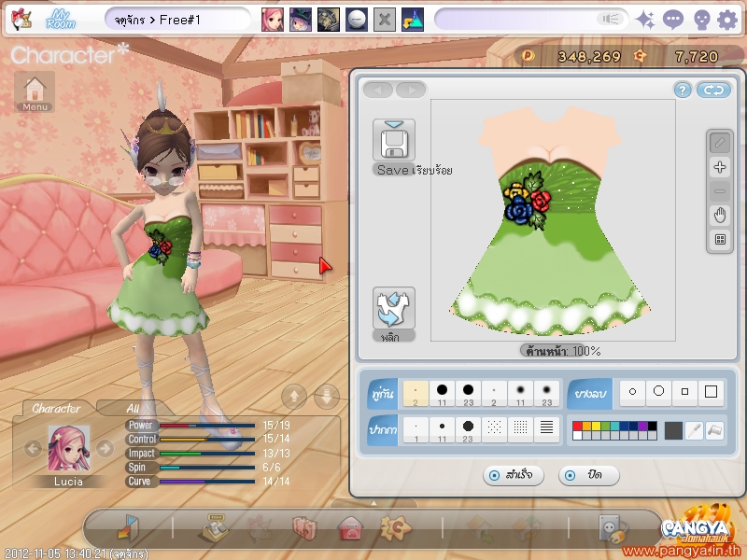
Task: Open My Room from top bar
Action: tap(61, 20)
